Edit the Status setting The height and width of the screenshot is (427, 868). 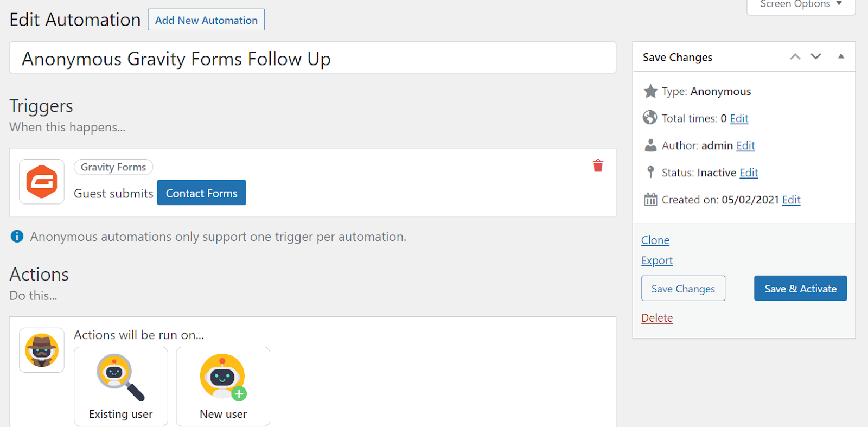[x=749, y=173]
